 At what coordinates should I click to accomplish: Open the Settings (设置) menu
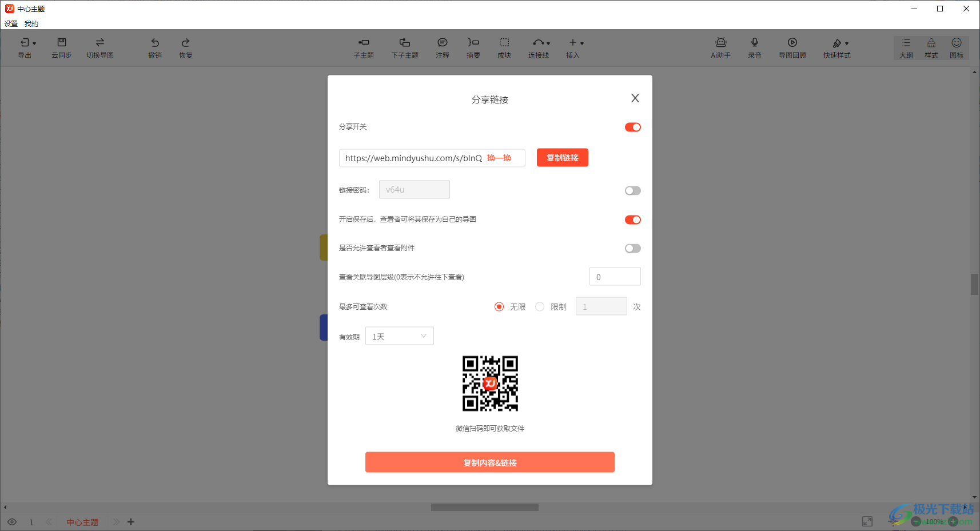11,24
